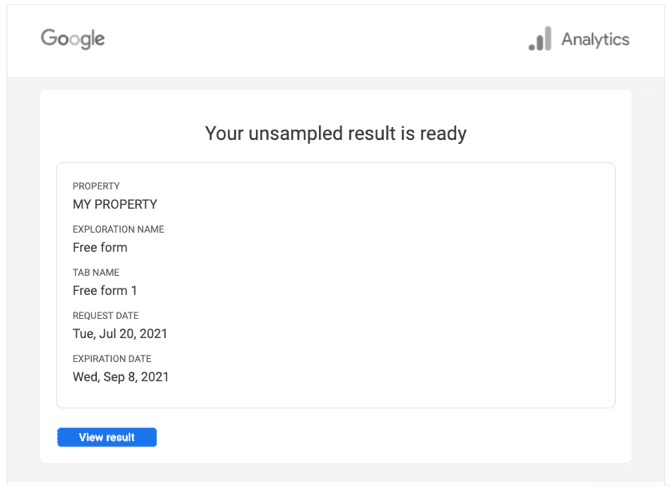Click 'Your unsampled result is ready' heading

click(335, 133)
